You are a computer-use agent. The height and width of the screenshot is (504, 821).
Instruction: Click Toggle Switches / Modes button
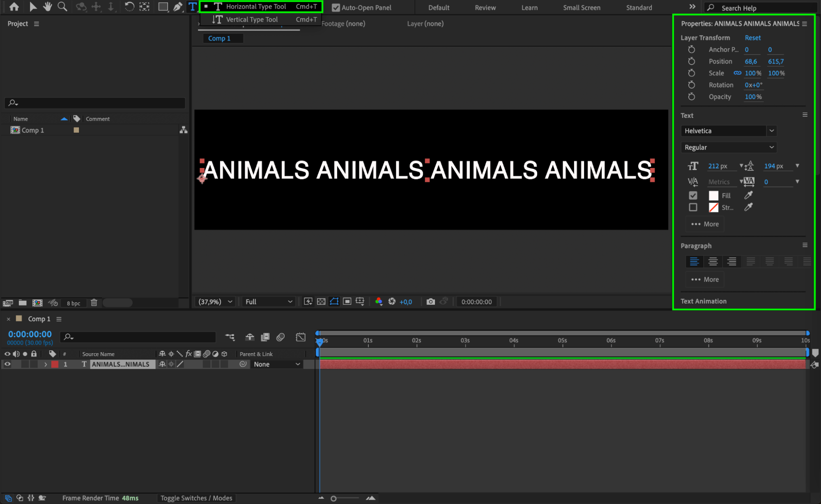(x=196, y=498)
